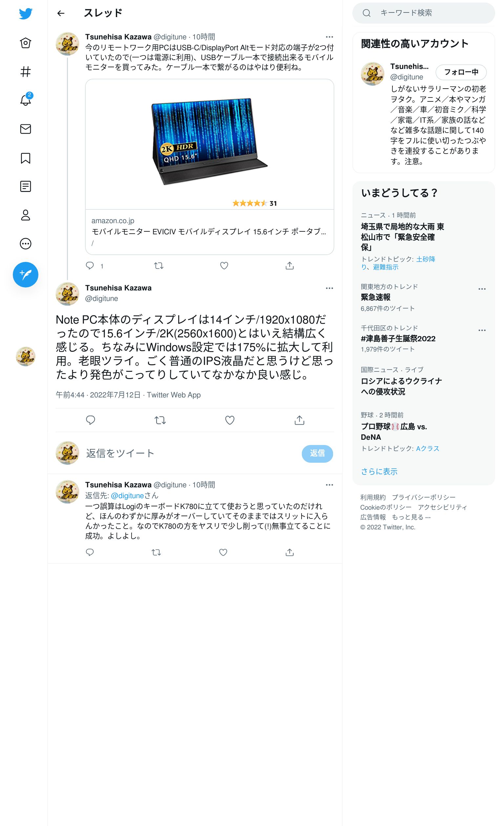This screenshot has width=504, height=826.
Task: Like the main tweet about Note PC display
Action: click(x=230, y=420)
